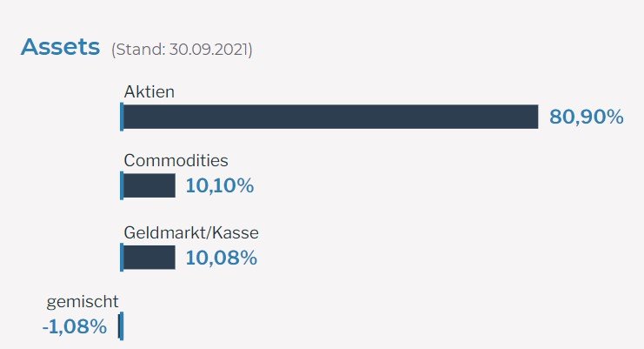Select the Aktien category label

(x=149, y=91)
